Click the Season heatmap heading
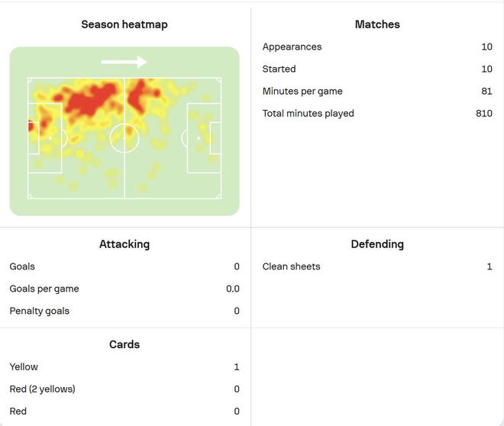504x426 pixels. tap(124, 24)
